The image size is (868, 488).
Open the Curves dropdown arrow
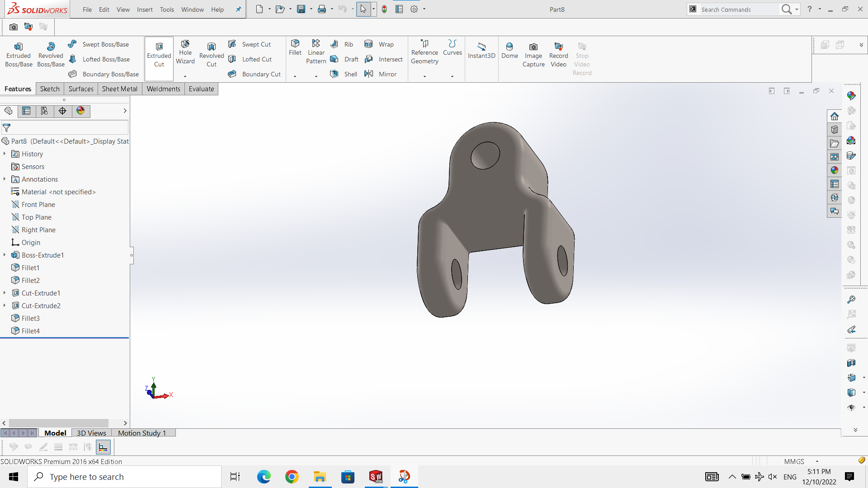point(452,76)
